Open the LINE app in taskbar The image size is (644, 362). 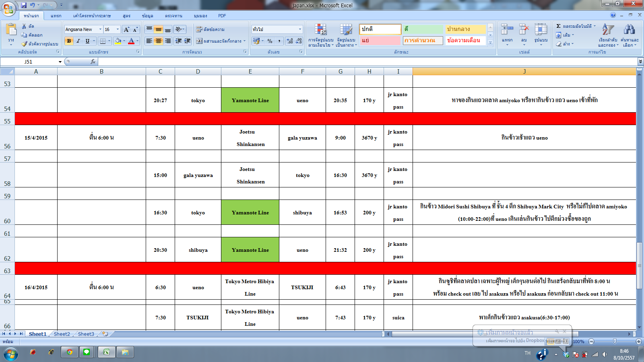pyautogui.click(x=87, y=352)
